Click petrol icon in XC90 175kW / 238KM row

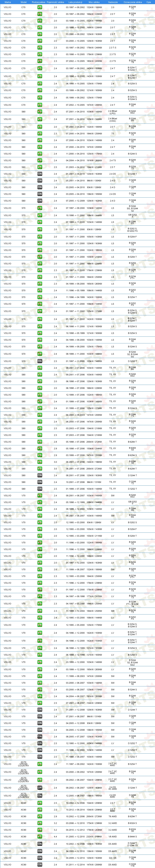coord(39,823)
